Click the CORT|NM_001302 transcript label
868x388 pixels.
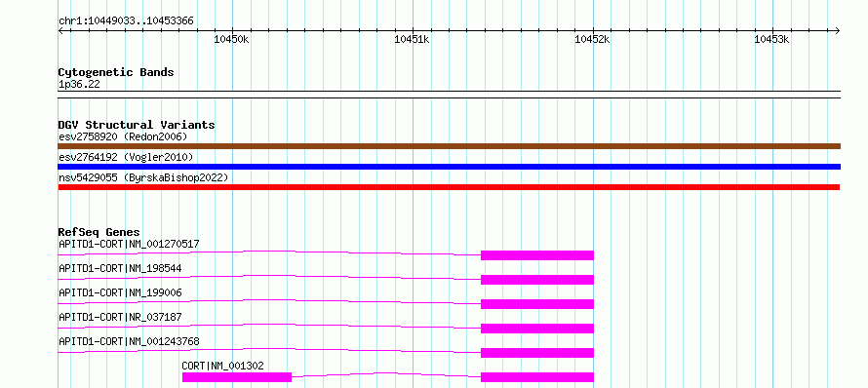tap(223, 366)
